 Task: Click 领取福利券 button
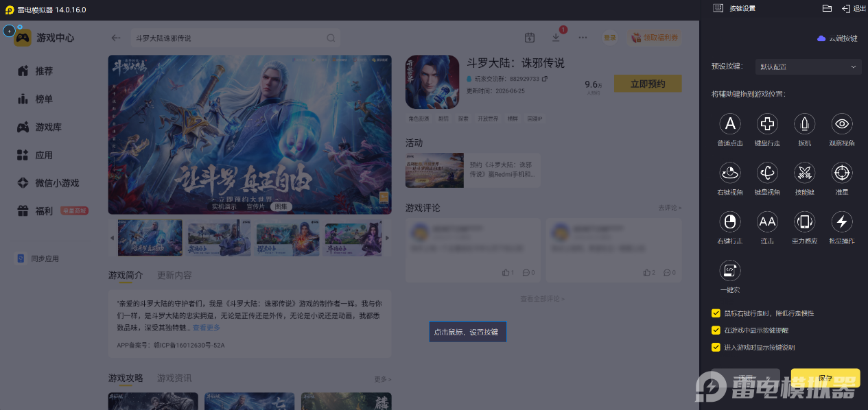[654, 38]
